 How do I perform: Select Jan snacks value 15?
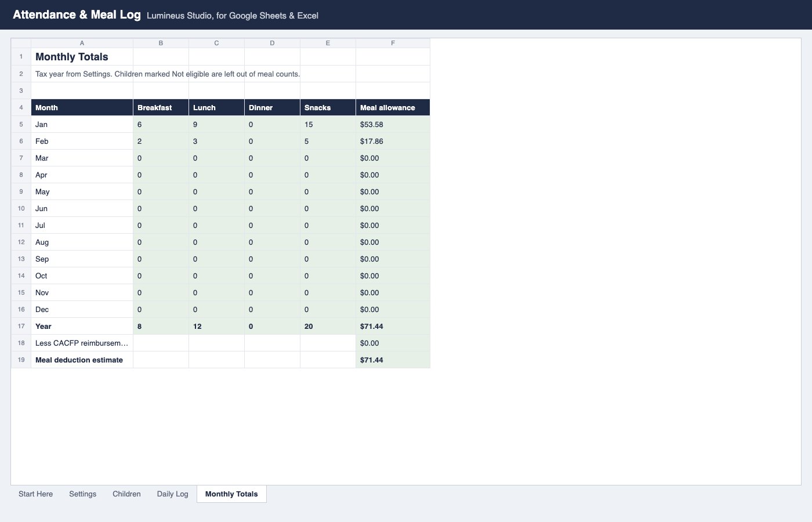tap(328, 125)
